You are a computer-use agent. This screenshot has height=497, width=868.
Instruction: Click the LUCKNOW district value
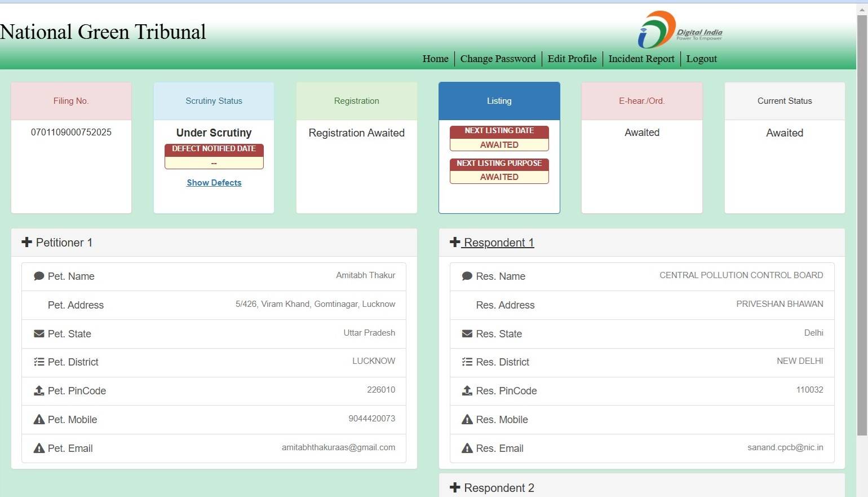tap(374, 360)
